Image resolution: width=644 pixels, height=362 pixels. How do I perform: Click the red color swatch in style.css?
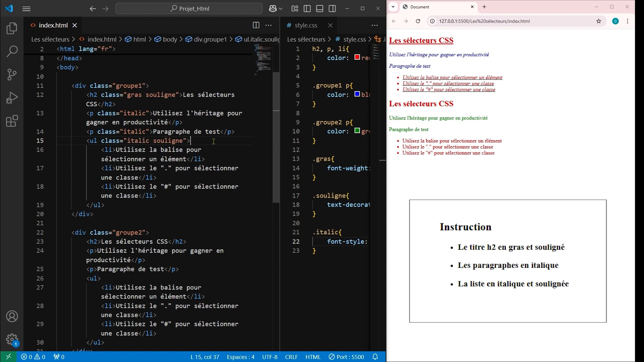click(357, 57)
